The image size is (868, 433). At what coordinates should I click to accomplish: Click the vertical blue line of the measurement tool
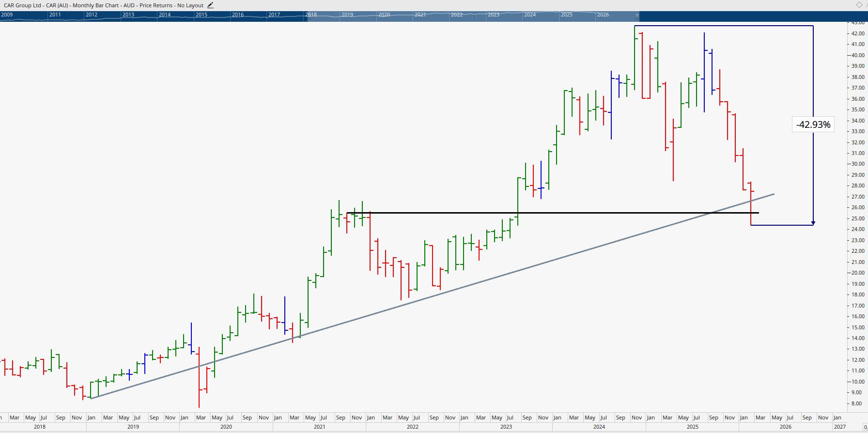tap(813, 73)
